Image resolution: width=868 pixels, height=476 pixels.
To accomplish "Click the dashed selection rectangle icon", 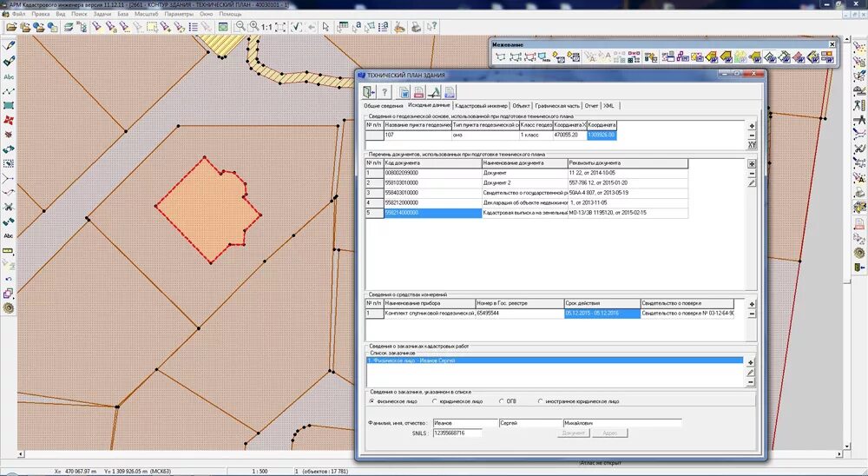I will (x=152, y=27).
